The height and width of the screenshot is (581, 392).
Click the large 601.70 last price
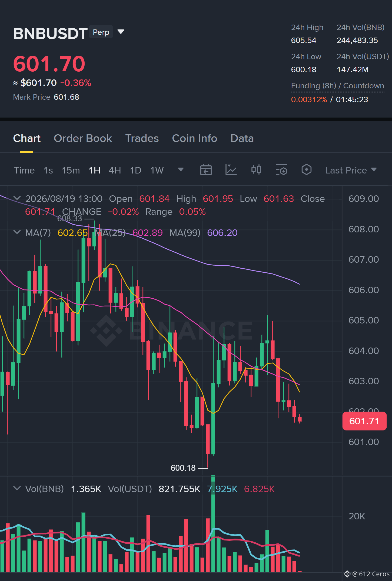coord(49,64)
